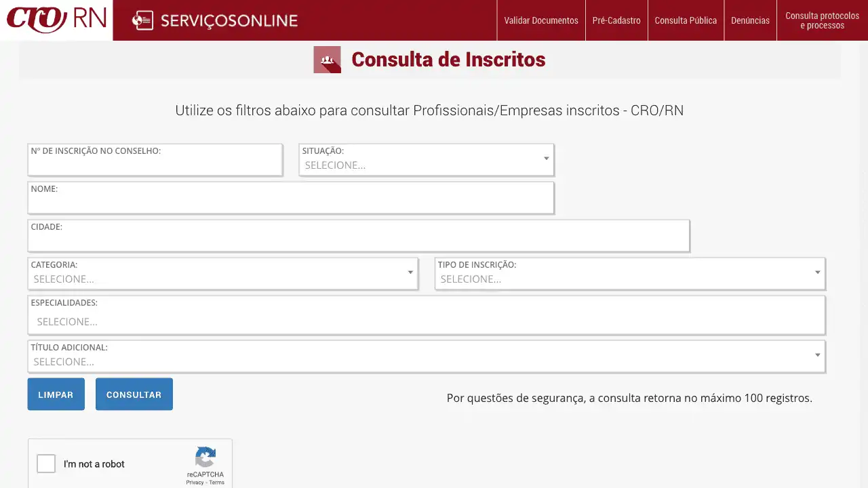Viewport: 868px width, 488px height.
Task: Open the Tipo de Inscrição dropdown
Action: [629, 279]
